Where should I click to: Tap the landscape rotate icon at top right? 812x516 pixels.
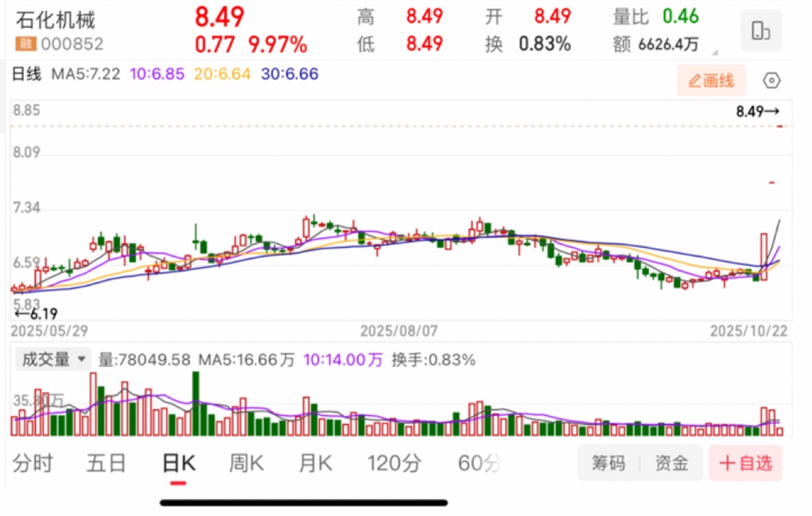760,30
